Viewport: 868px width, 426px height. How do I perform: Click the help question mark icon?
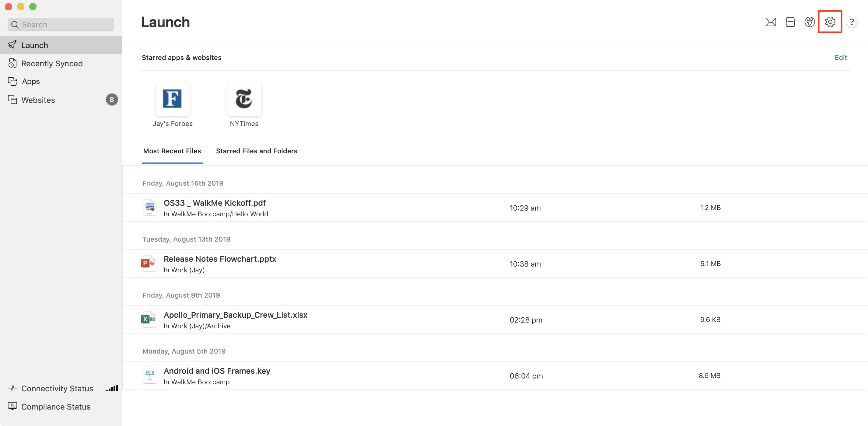pos(852,22)
